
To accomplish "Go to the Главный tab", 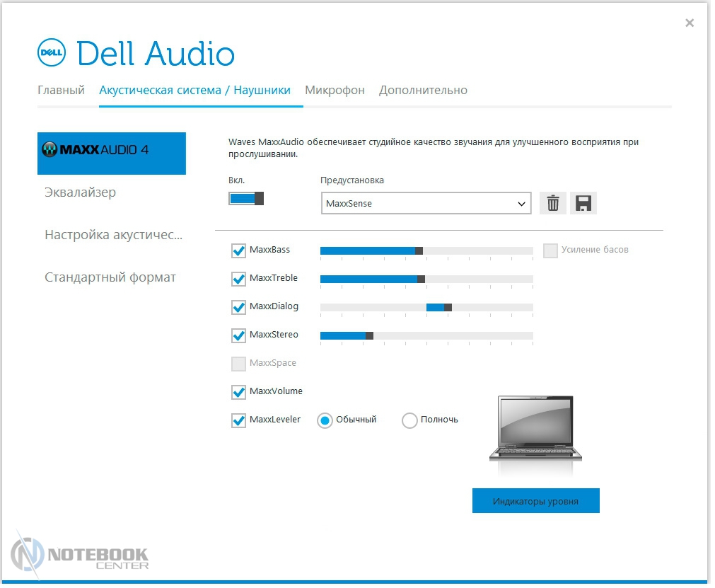I will pyautogui.click(x=61, y=91).
